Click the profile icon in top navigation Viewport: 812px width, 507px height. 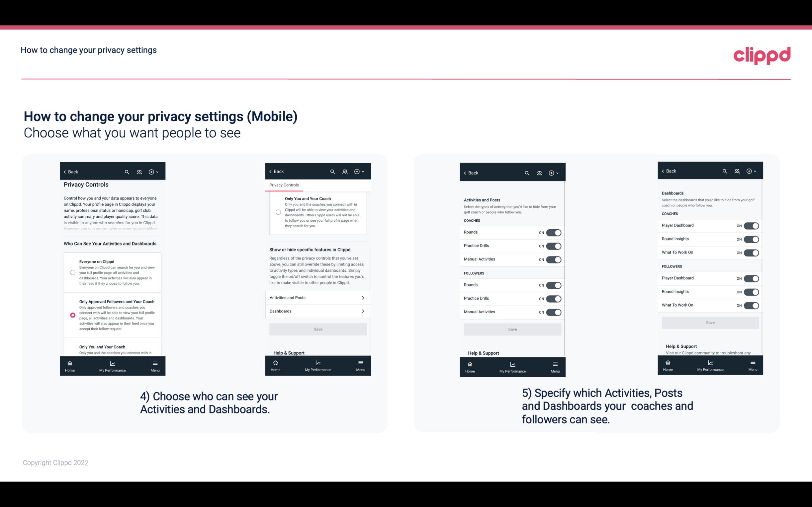click(139, 172)
